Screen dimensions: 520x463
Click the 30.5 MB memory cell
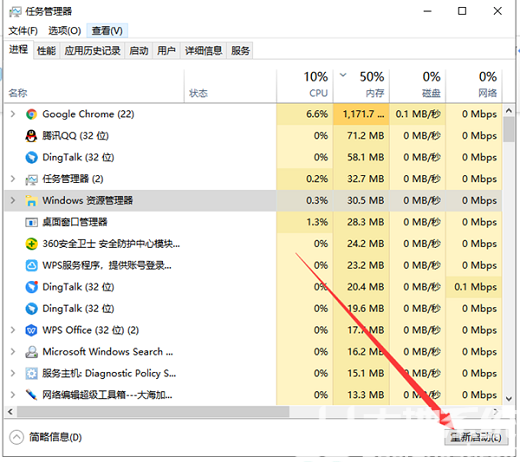[361, 201]
